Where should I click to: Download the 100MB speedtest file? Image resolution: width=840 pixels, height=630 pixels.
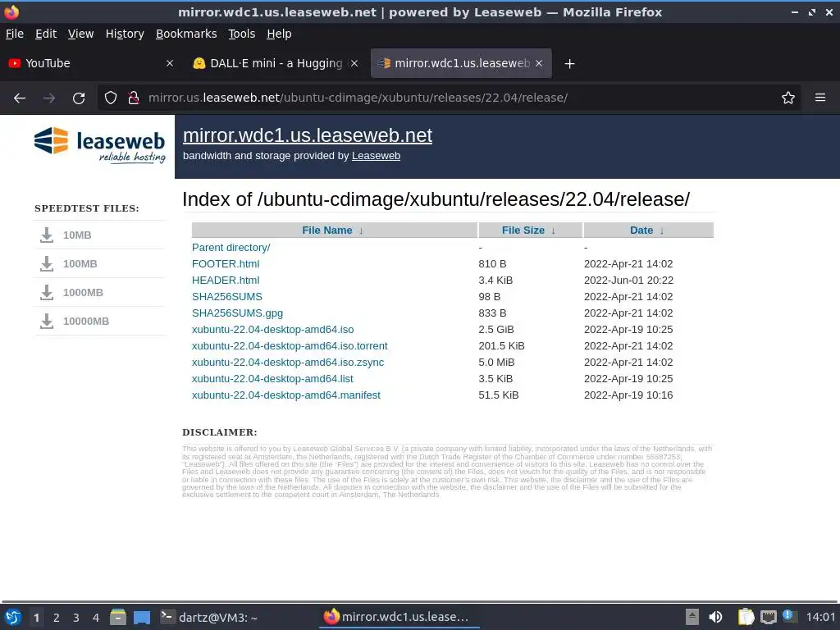[80, 264]
